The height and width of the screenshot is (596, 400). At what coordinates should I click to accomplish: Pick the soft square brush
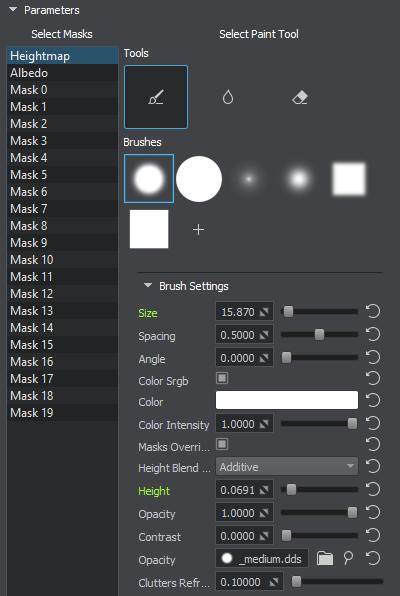(x=349, y=179)
